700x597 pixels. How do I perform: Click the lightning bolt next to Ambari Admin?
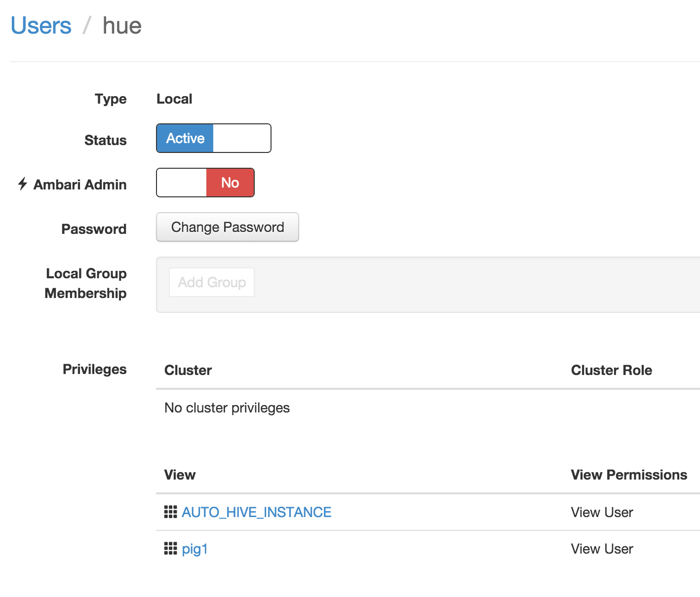point(22,184)
